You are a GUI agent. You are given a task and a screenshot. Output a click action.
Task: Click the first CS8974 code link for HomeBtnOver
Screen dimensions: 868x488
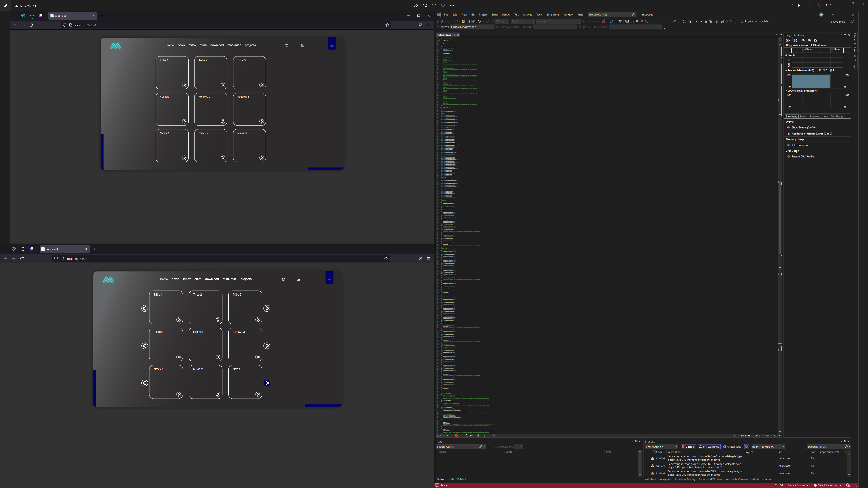(x=660, y=458)
